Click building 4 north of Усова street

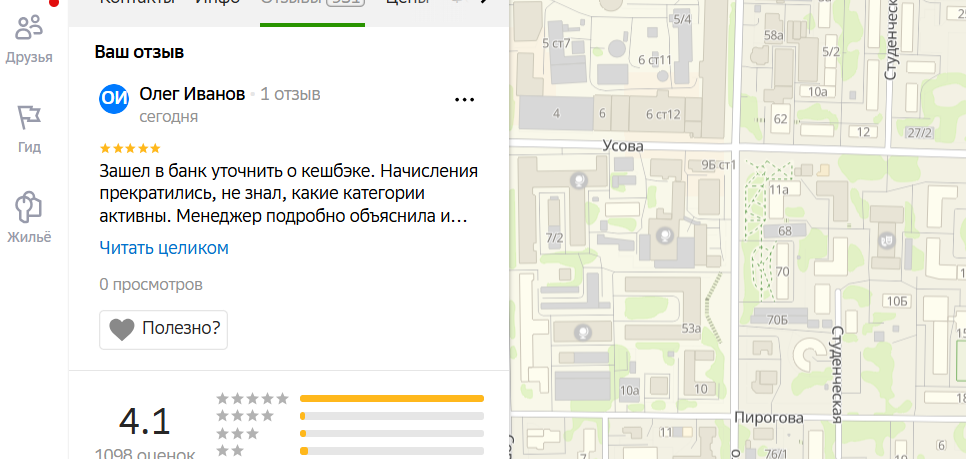click(556, 113)
